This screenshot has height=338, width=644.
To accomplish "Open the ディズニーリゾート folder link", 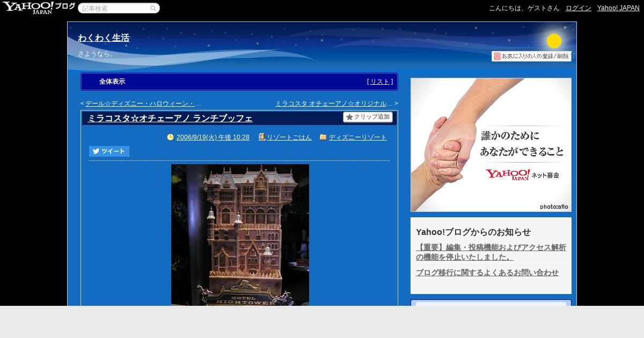I will tap(358, 137).
